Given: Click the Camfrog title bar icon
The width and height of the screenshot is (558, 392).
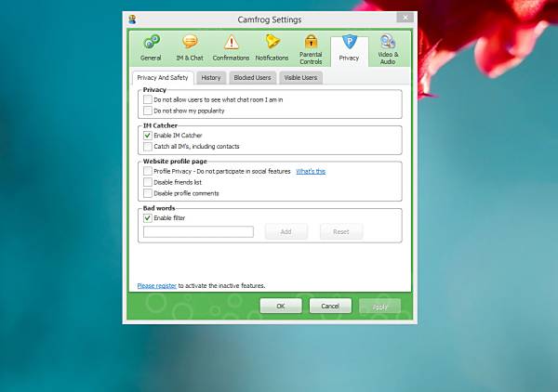Looking at the screenshot, I should [x=132, y=20].
